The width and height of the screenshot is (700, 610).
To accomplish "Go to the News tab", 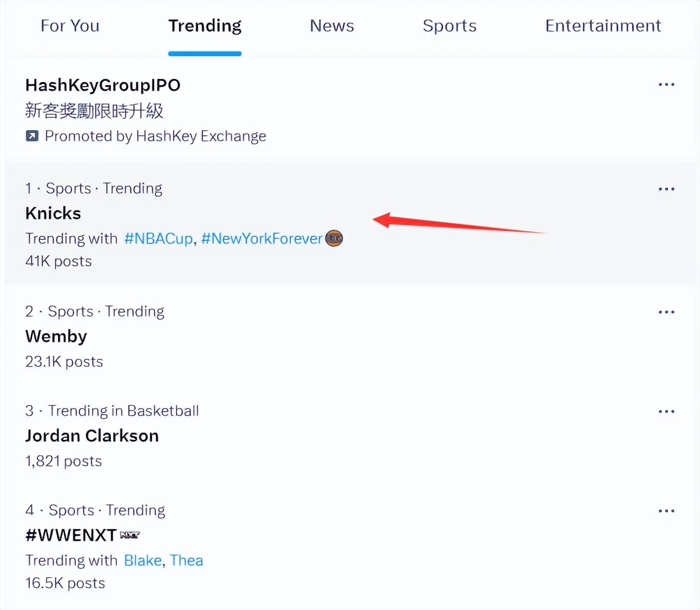I will click(332, 26).
